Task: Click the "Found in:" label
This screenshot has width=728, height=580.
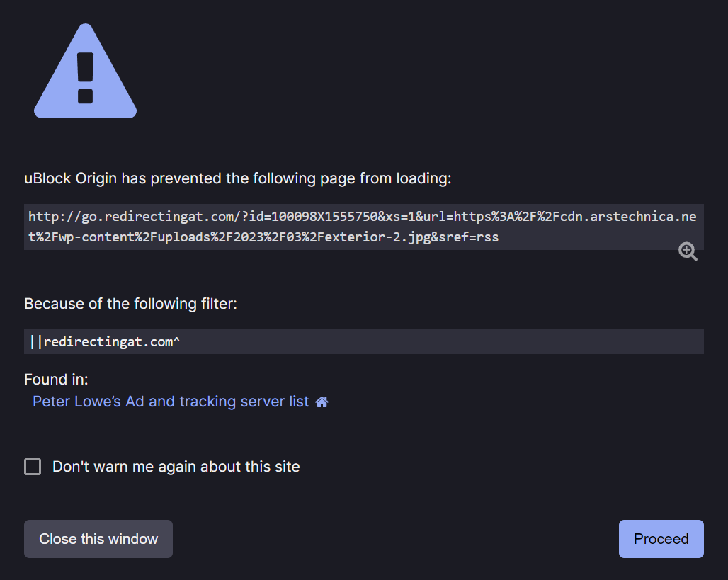Action: click(x=56, y=380)
